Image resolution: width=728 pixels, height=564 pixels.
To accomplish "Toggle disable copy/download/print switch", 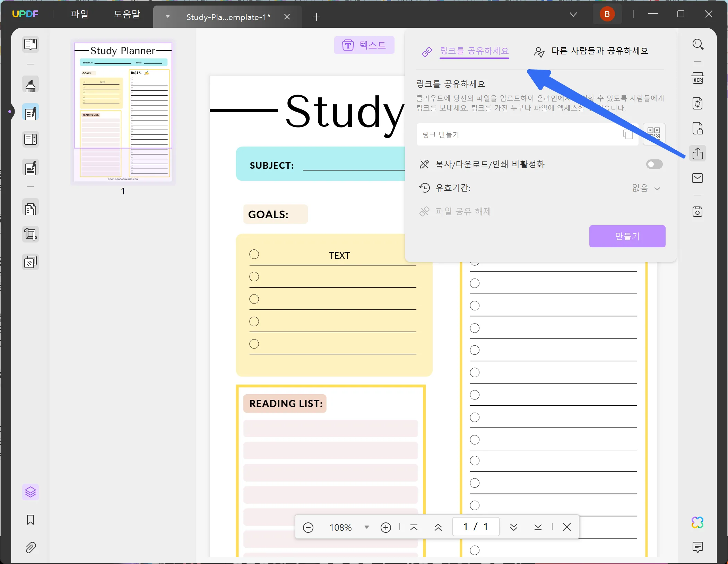I will [654, 164].
